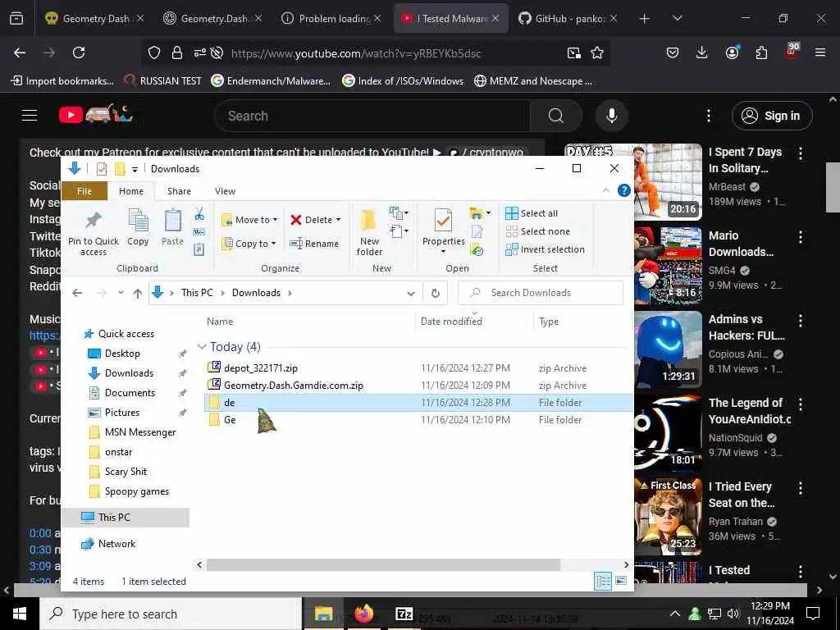Open Copy to dropdown

click(x=249, y=244)
